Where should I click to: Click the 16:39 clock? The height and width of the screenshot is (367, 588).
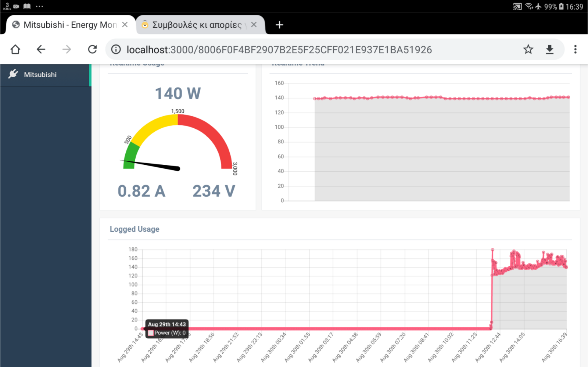point(574,7)
